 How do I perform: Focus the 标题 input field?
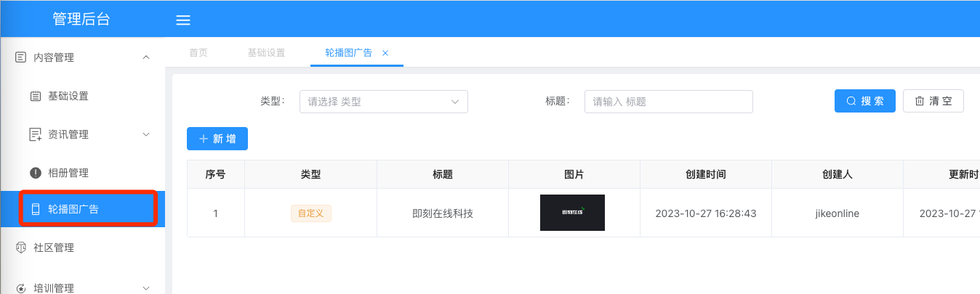(x=668, y=102)
